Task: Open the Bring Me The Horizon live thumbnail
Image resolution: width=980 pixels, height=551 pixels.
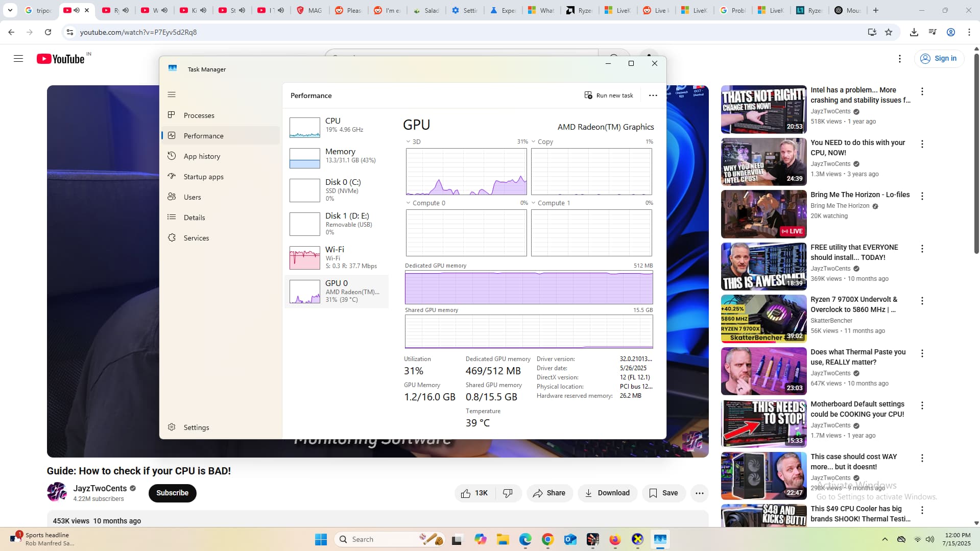Action: coord(763,214)
